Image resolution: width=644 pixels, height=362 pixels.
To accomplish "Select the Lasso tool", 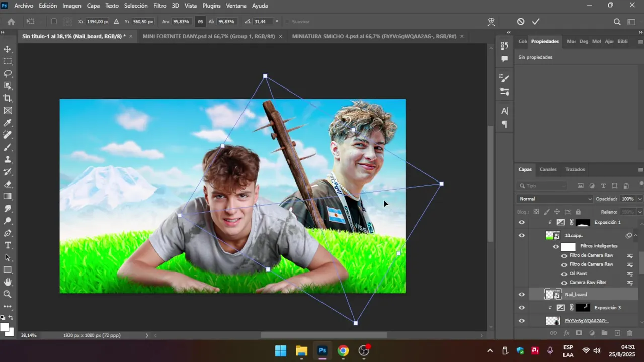I will 8,74.
